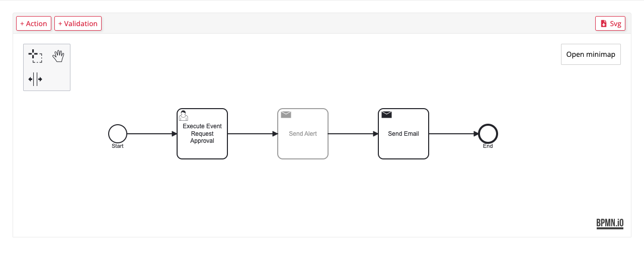Select the arrow from Send Alert to Send Email
The image size is (644, 260).
click(352, 134)
